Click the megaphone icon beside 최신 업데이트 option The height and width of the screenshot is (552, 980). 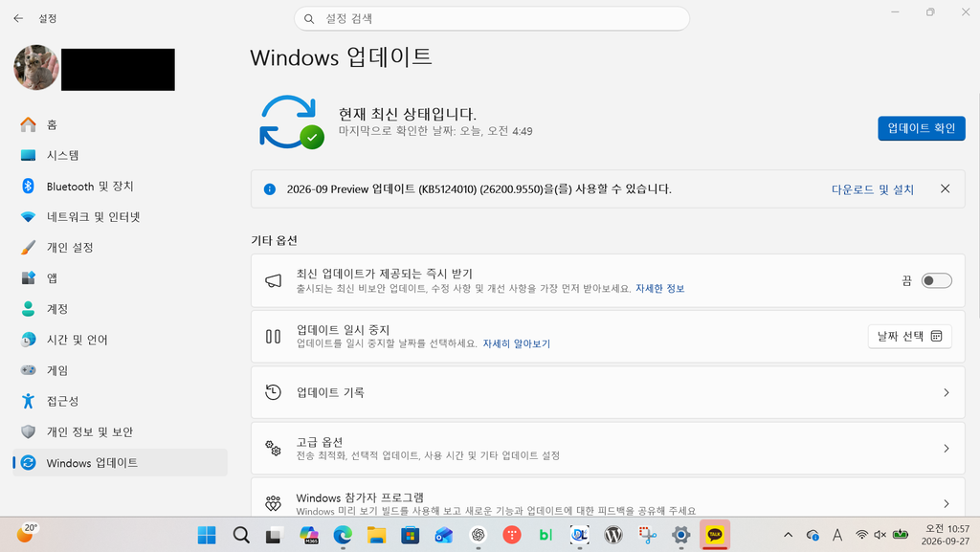tap(273, 281)
